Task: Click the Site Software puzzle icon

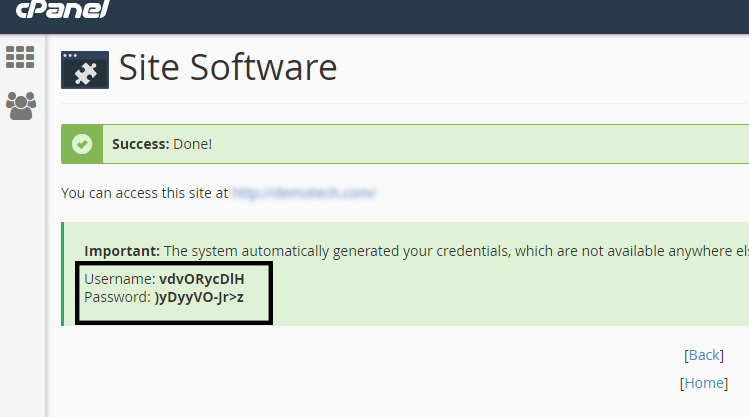Action: tap(85, 70)
